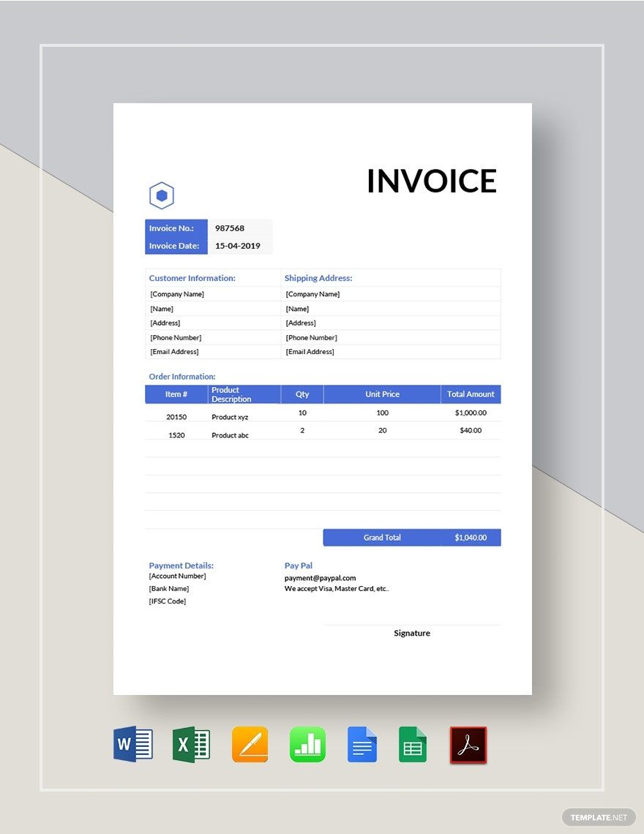Select the Microsoft Excel format icon
This screenshot has width=644, height=834.
[x=190, y=744]
